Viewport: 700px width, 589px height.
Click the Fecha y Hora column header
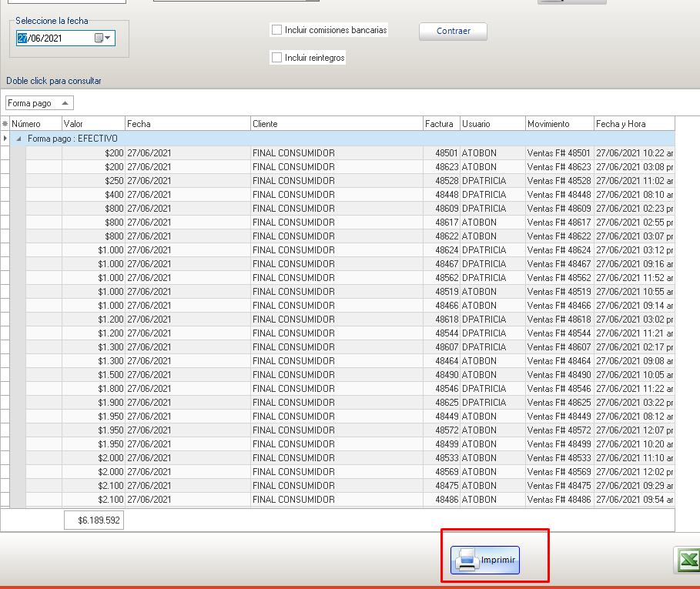coord(633,124)
